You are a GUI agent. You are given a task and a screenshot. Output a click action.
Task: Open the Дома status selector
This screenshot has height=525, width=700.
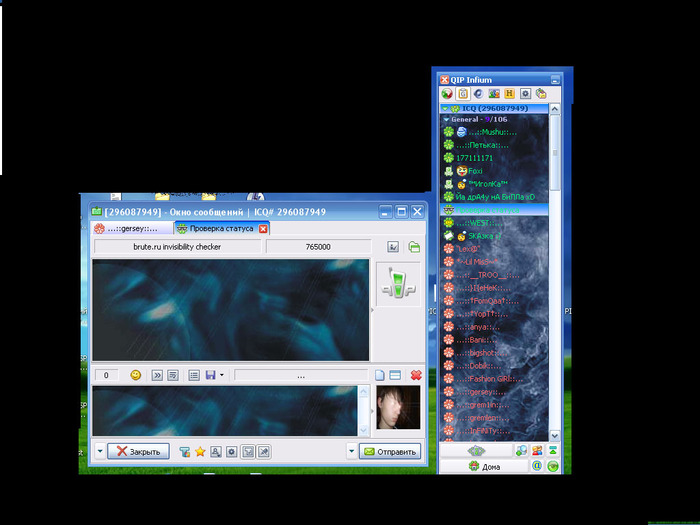(484, 467)
